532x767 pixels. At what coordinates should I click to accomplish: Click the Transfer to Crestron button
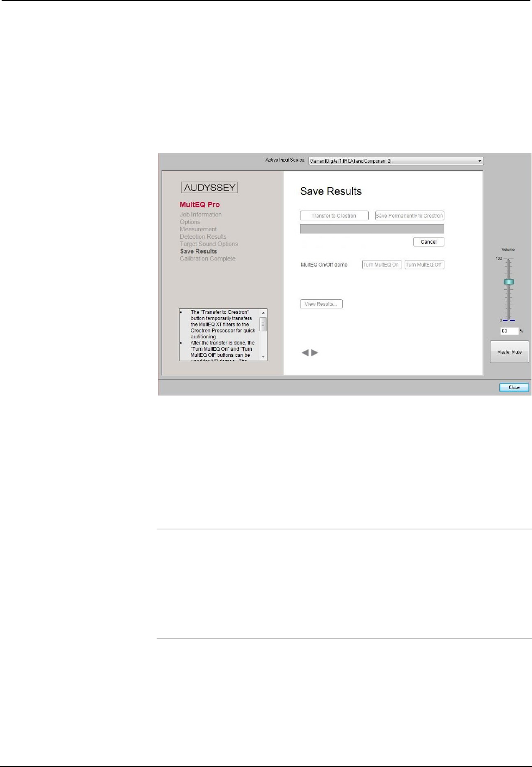[x=334, y=216]
